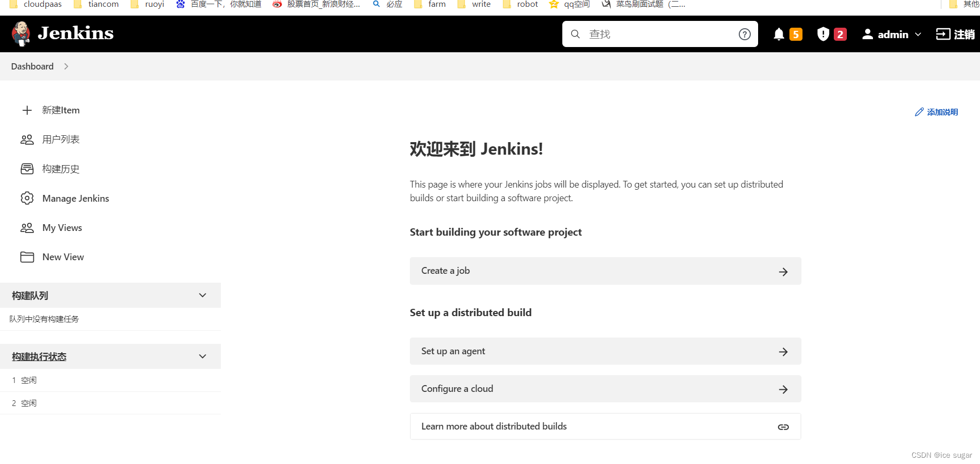Click Configure a cloud
The height and width of the screenshot is (464, 980).
(x=605, y=389)
